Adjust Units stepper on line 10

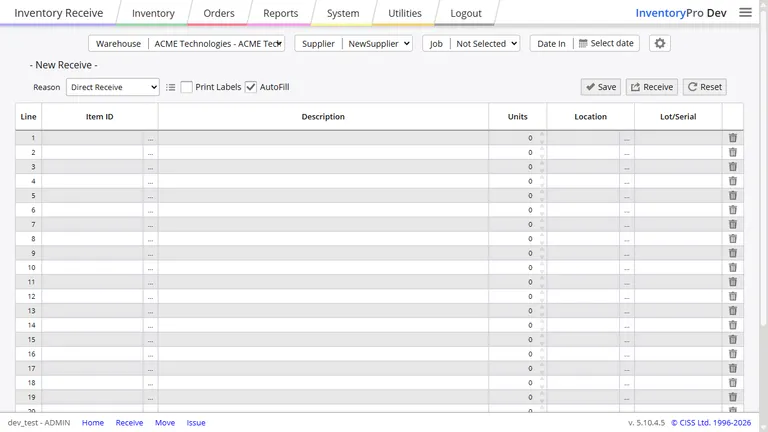click(x=542, y=267)
